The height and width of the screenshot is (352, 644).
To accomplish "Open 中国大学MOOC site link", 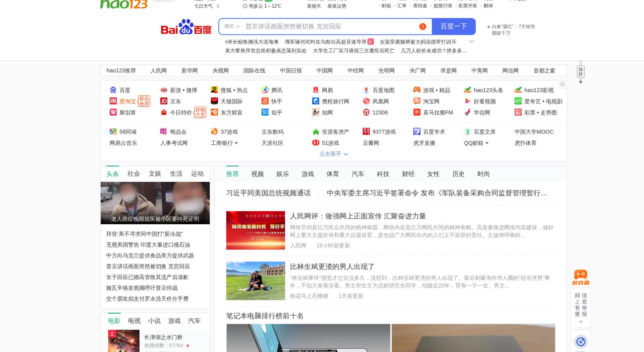I will click(x=534, y=132).
